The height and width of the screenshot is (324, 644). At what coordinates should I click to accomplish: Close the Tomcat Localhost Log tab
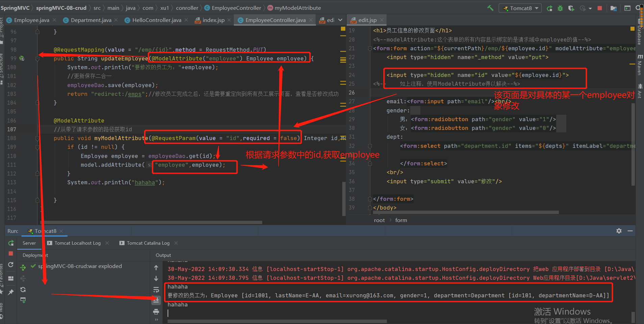[x=107, y=243]
